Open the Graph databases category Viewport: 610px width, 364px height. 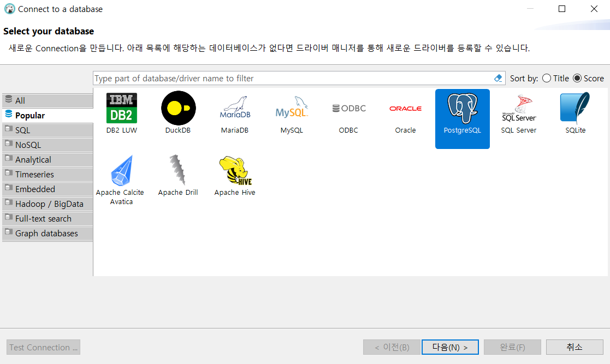tap(48, 234)
